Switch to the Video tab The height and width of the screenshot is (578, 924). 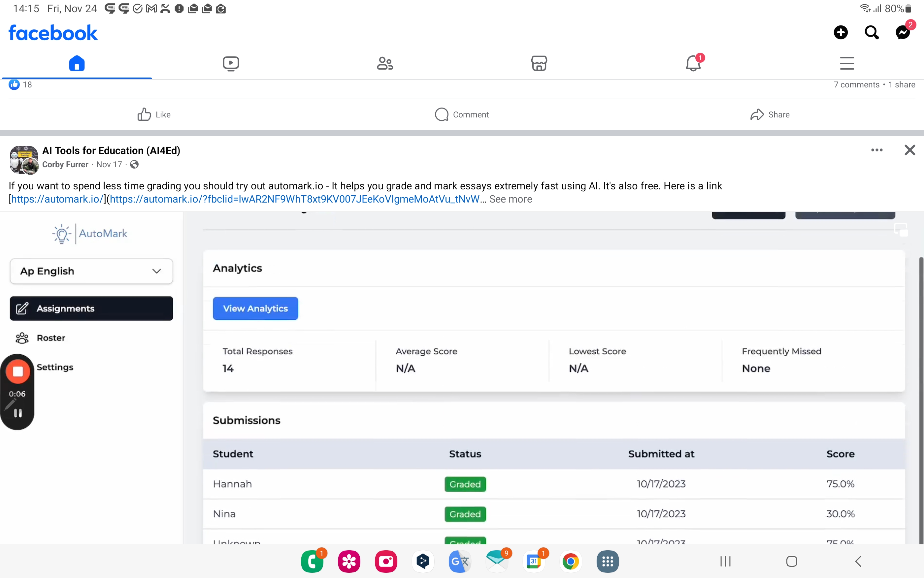pos(231,63)
